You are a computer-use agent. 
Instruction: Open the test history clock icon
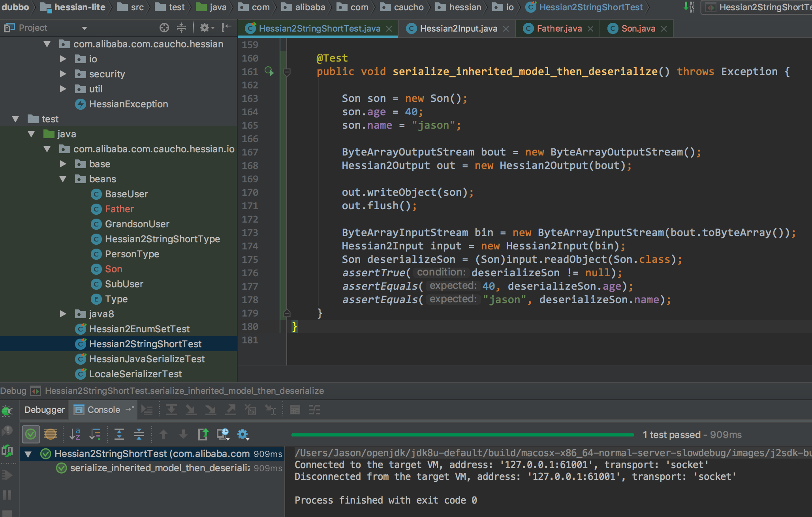[x=223, y=435]
